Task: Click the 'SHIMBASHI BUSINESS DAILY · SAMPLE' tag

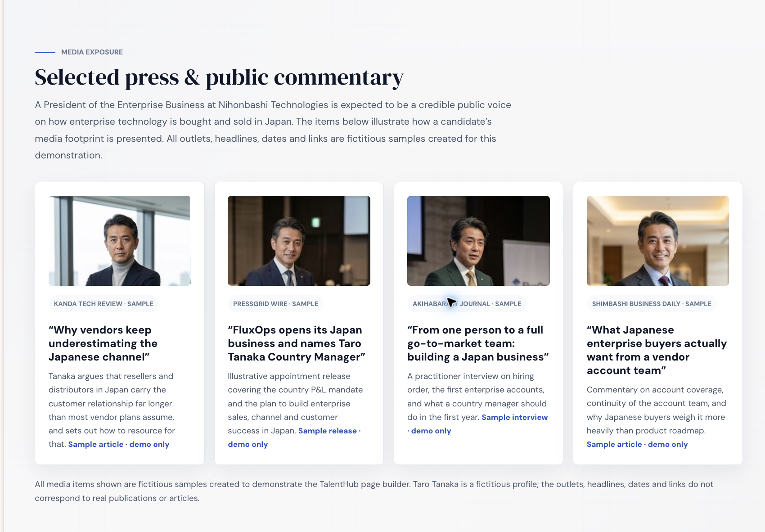Action: (x=652, y=304)
